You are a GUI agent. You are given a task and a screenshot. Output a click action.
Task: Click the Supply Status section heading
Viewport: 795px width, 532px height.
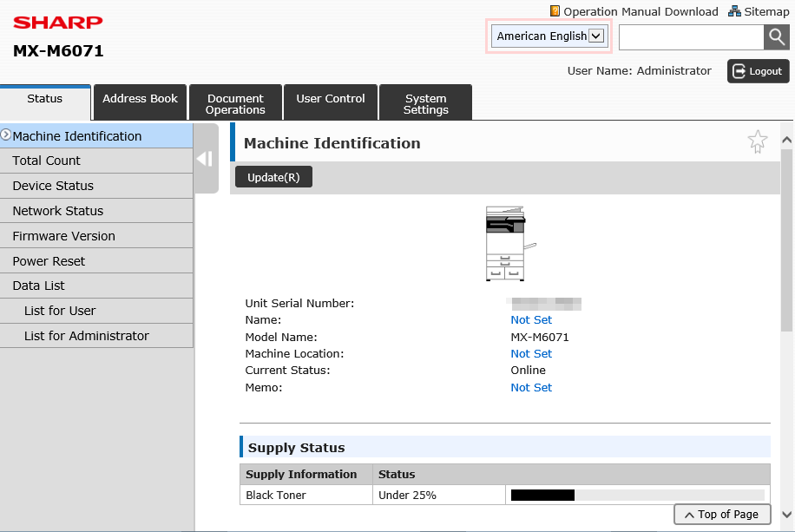click(x=296, y=447)
